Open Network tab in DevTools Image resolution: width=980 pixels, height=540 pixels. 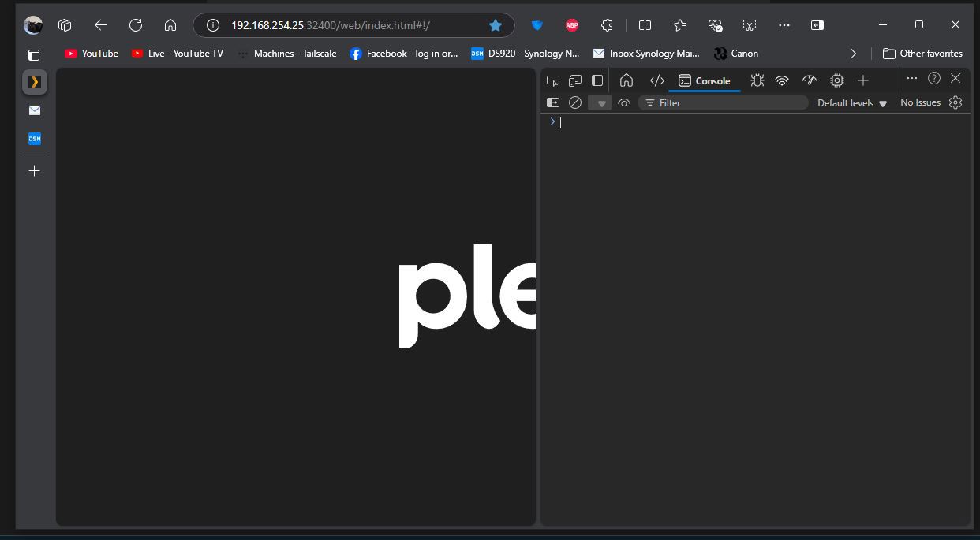pos(782,80)
